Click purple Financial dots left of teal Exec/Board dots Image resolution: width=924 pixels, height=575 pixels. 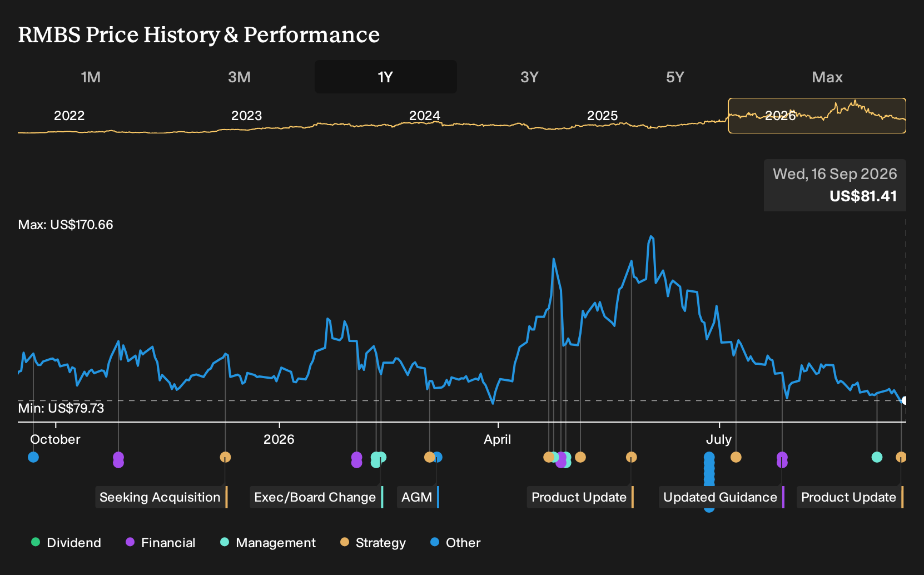(x=357, y=460)
